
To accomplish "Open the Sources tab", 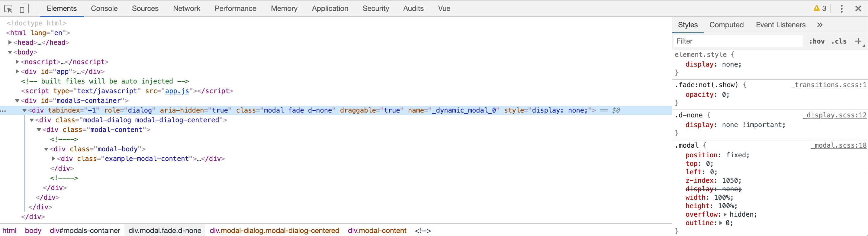I will tap(145, 8).
